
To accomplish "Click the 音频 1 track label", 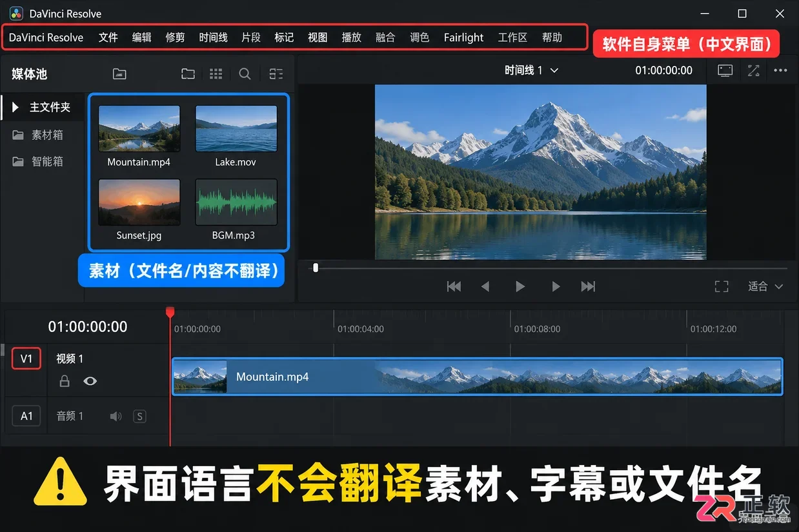I will click(x=70, y=416).
